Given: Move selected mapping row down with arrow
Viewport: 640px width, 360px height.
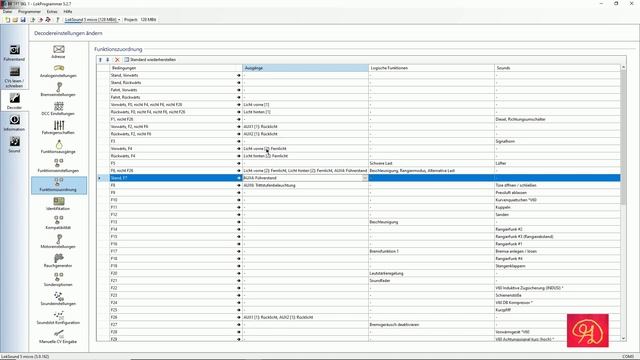Looking at the screenshot, I should pyautogui.click(x=108, y=60).
